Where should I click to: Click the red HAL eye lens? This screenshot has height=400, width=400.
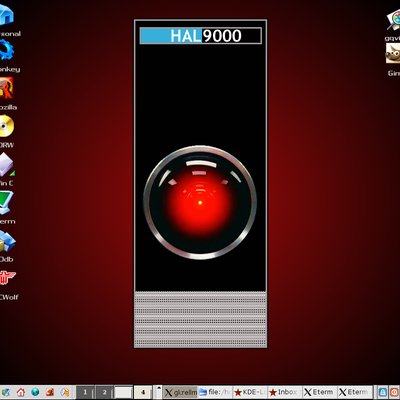200,202
